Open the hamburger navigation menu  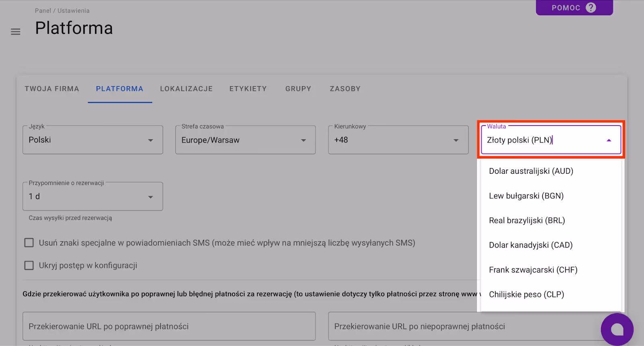point(15,32)
